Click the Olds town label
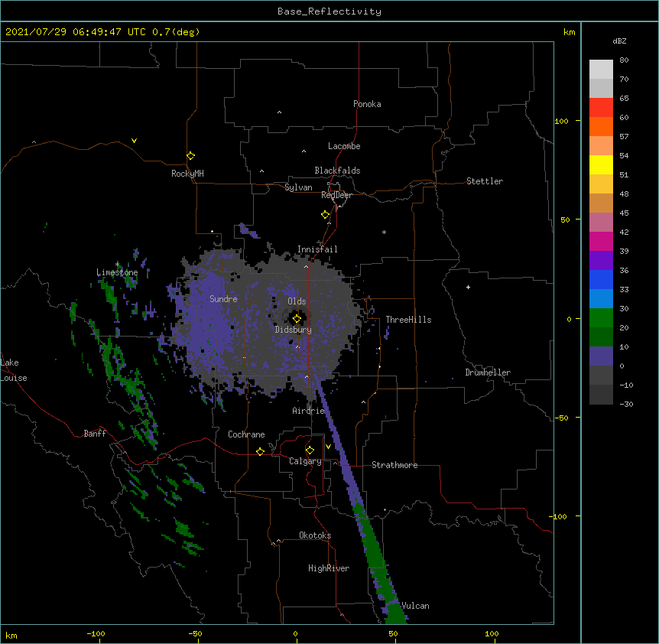Image resolution: width=659 pixels, height=644 pixels. pos(297,301)
